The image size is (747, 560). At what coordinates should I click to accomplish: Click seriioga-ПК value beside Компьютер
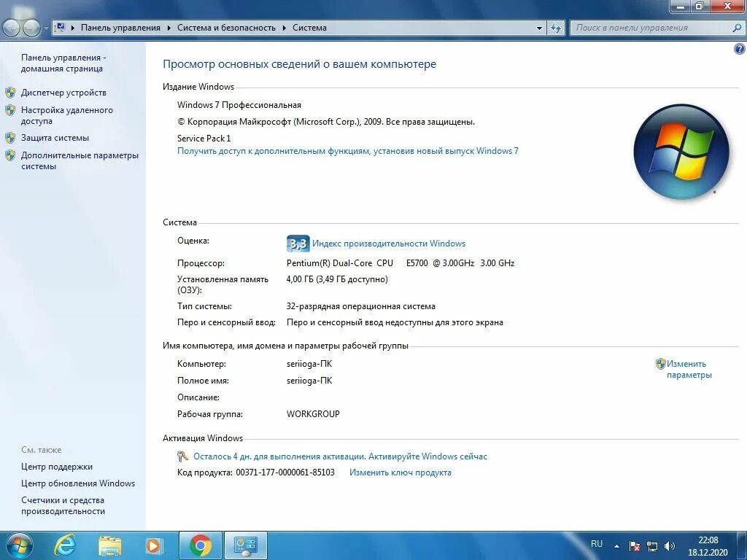click(309, 364)
